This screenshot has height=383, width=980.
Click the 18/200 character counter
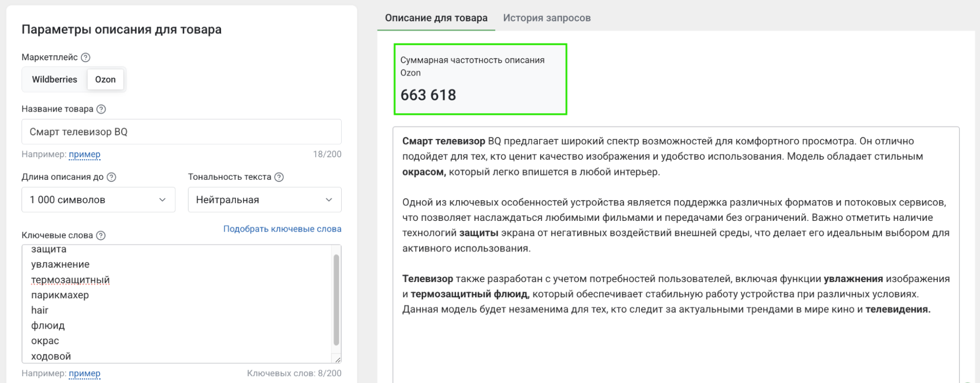[327, 154]
